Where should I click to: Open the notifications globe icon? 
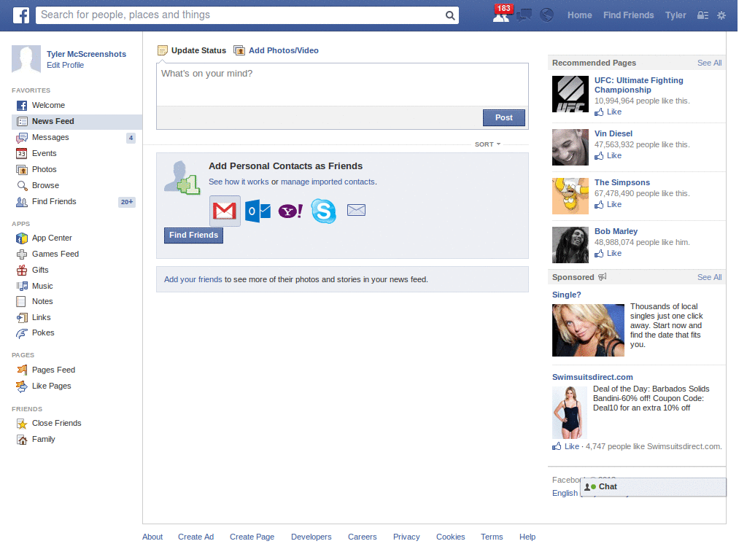[x=546, y=15]
